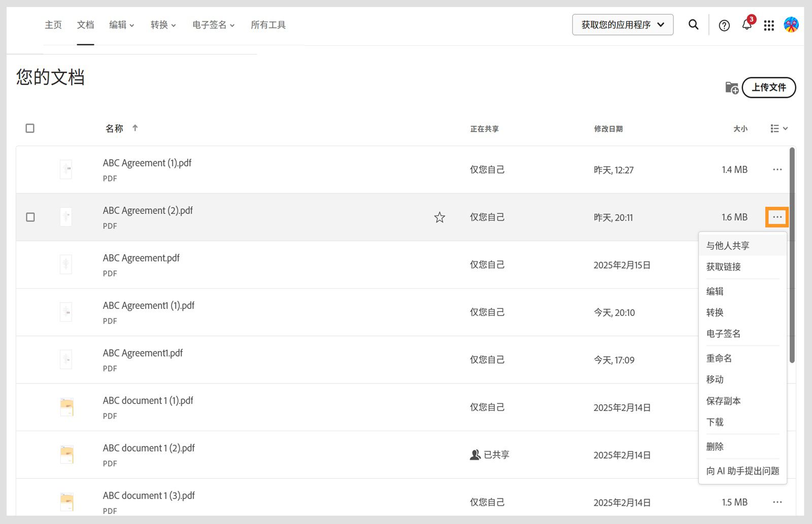Expand the 编辑 dropdown menu
The height and width of the screenshot is (524, 812).
(x=121, y=25)
